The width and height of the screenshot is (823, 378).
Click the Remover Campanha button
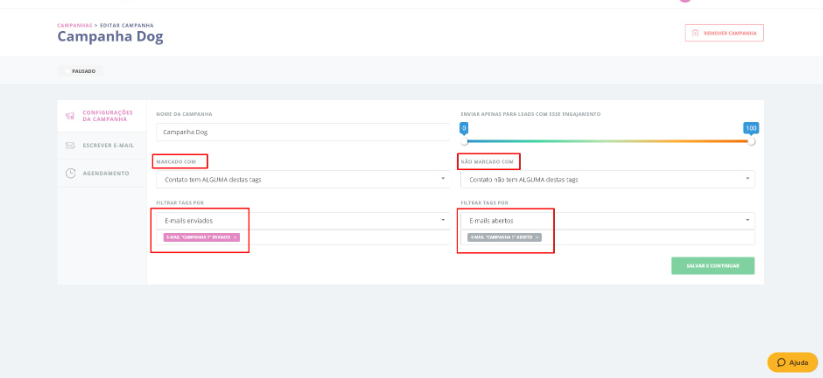(x=724, y=33)
